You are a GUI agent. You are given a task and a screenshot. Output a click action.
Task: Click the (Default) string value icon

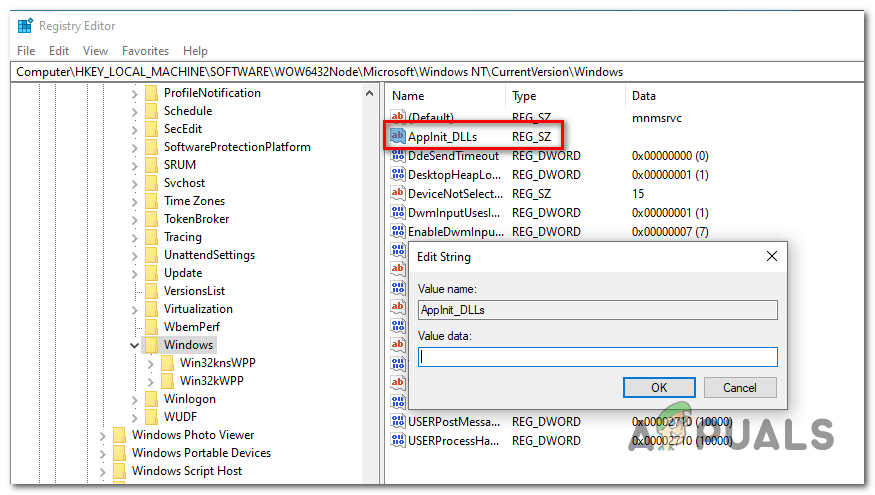tap(397, 117)
